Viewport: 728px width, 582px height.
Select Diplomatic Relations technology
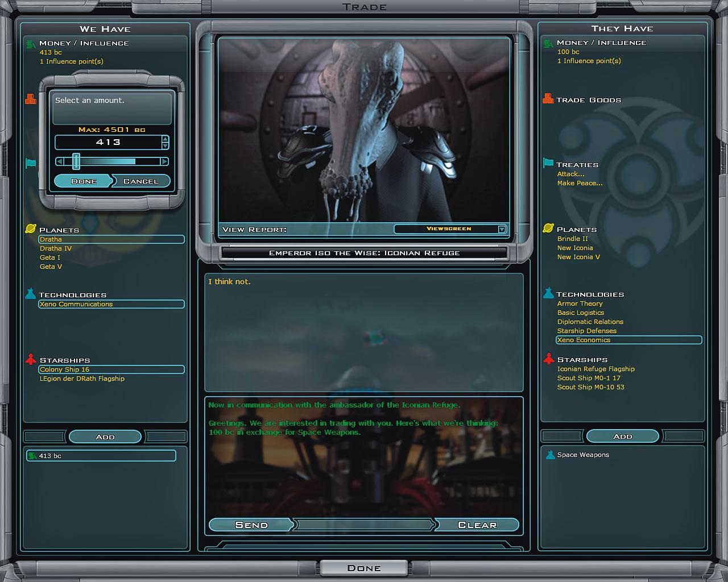click(590, 322)
